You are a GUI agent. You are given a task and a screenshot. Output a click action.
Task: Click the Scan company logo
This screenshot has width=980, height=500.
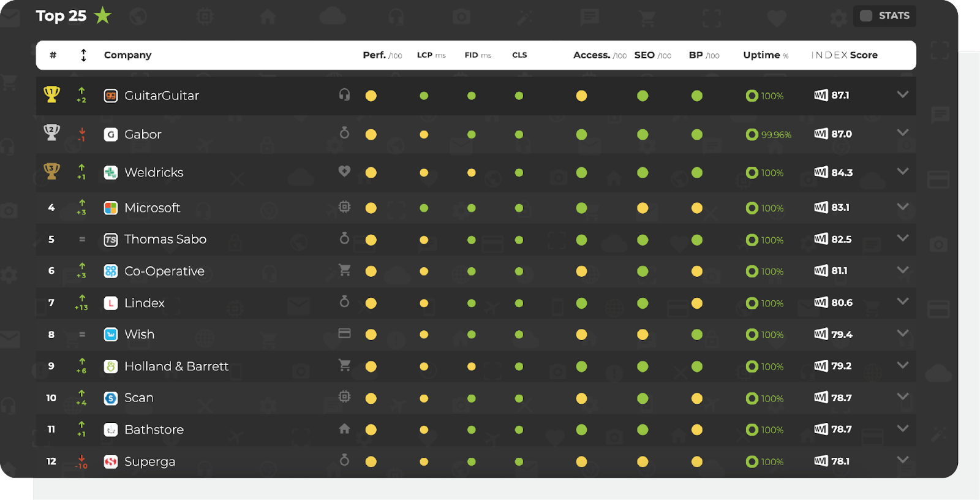111,398
